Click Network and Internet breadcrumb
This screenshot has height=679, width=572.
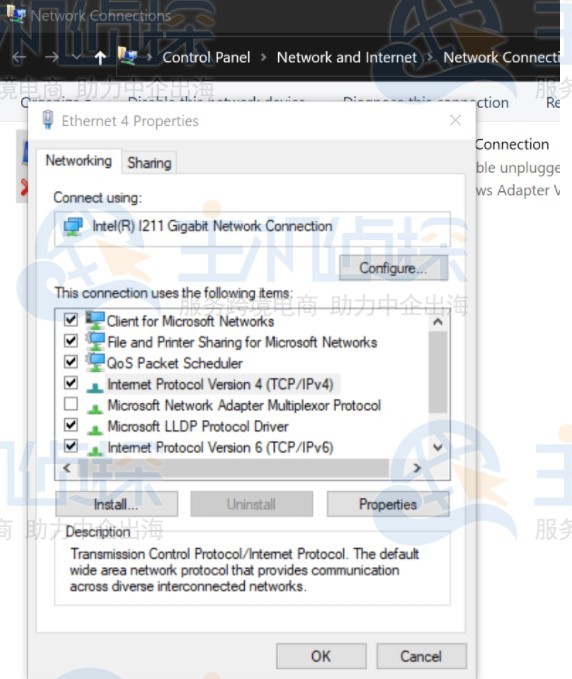click(347, 57)
